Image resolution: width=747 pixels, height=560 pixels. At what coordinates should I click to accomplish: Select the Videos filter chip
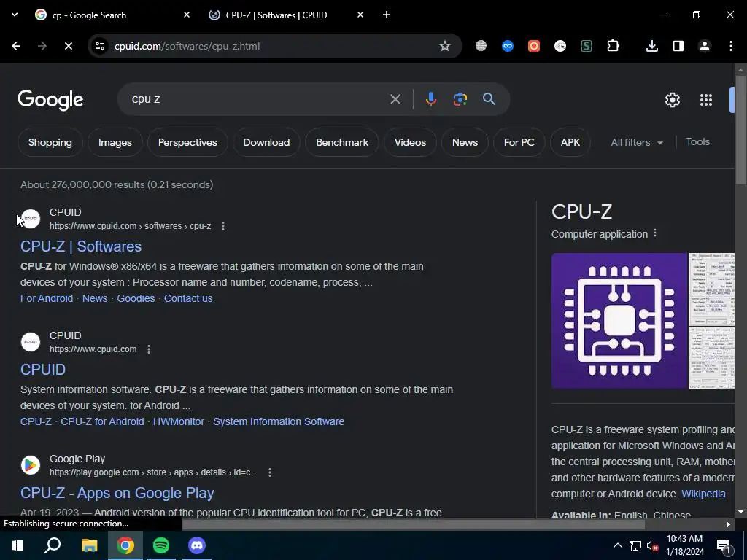[410, 142]
